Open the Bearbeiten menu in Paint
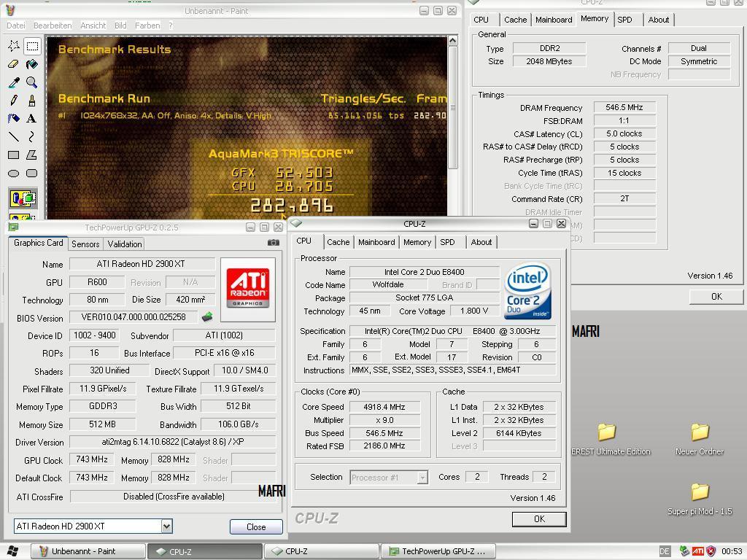The height and width of the screenshot is (560, 747). (53, 26)
